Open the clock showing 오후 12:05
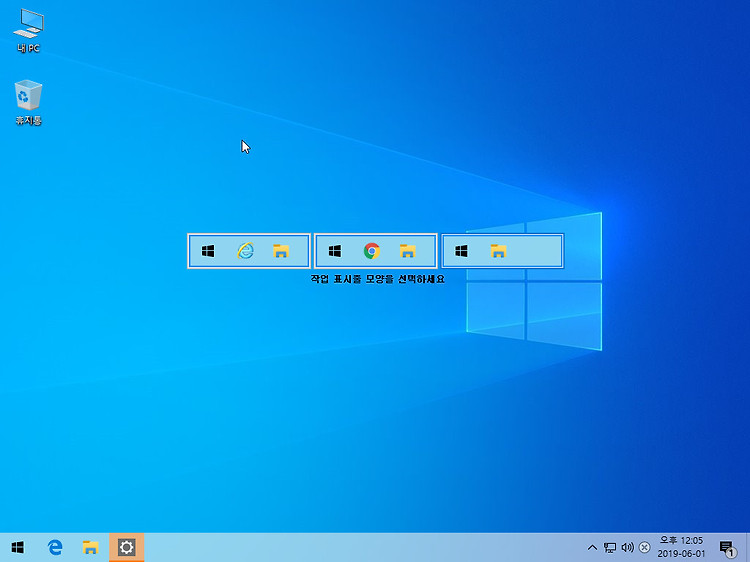Screen dimensions: 750x562 [x=681, y=547]
